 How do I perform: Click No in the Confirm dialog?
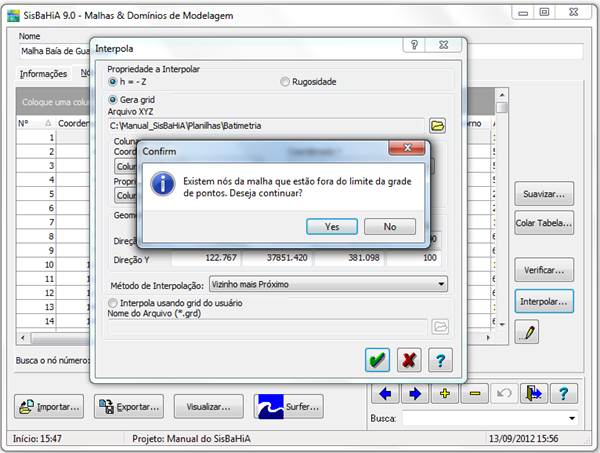(390, 226)
